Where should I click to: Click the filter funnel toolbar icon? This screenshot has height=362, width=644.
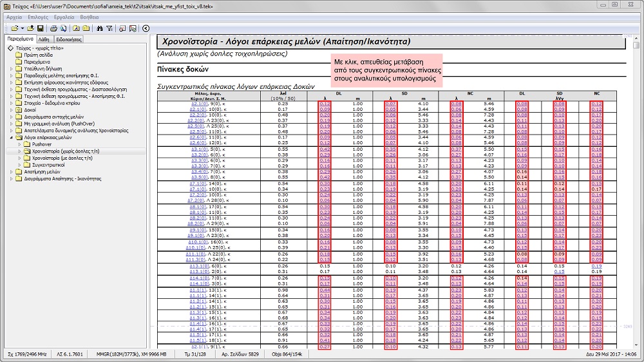[109, 28]
